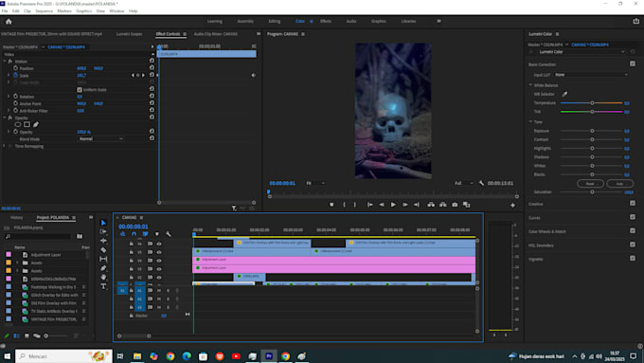Open the Lumetri Color effect dropdown
The width and height of the screenshot is (644, 363).
tap(581, 52)
